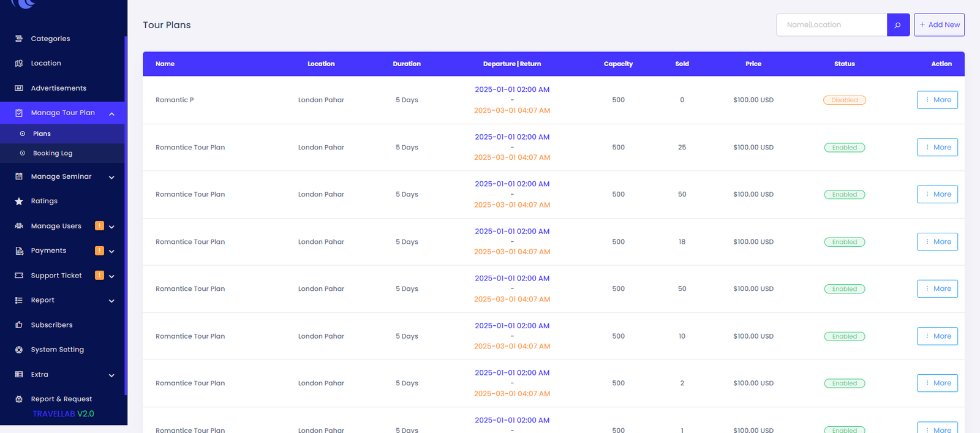Image resolution: width=980 pixels, height=433 pixels.
Task: Collapse the Manage Tour Plan submenu chevron
Action: (x=111, y=113)
